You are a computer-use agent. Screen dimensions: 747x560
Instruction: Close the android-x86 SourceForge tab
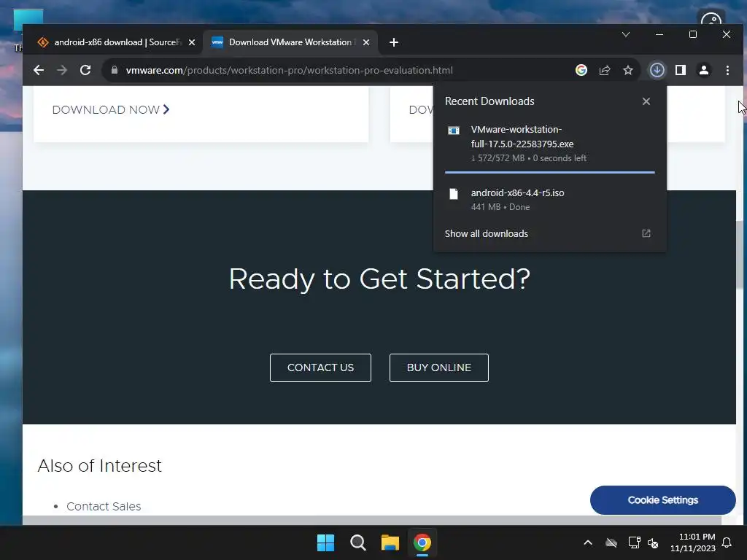pos(192,42)
